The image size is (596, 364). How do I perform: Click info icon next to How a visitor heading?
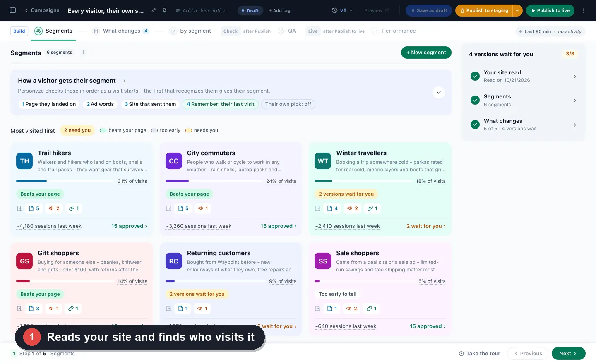click(124, 81)
